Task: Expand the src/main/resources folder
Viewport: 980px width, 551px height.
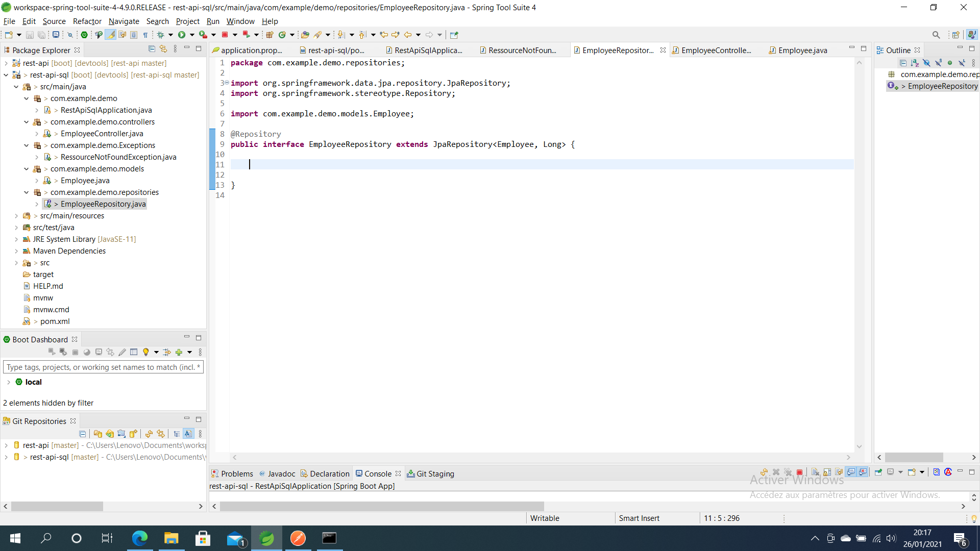Action: point(16,216)
